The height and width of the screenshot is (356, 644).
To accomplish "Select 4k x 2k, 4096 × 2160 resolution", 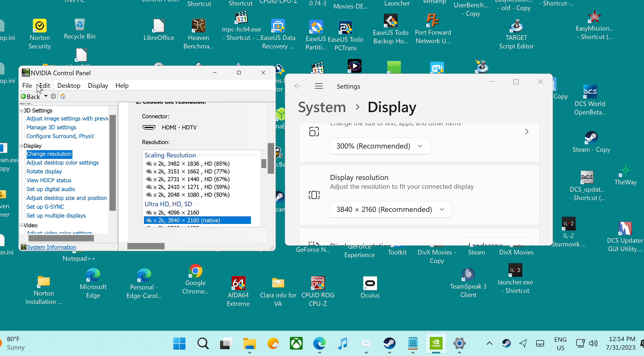I will 173,212.
